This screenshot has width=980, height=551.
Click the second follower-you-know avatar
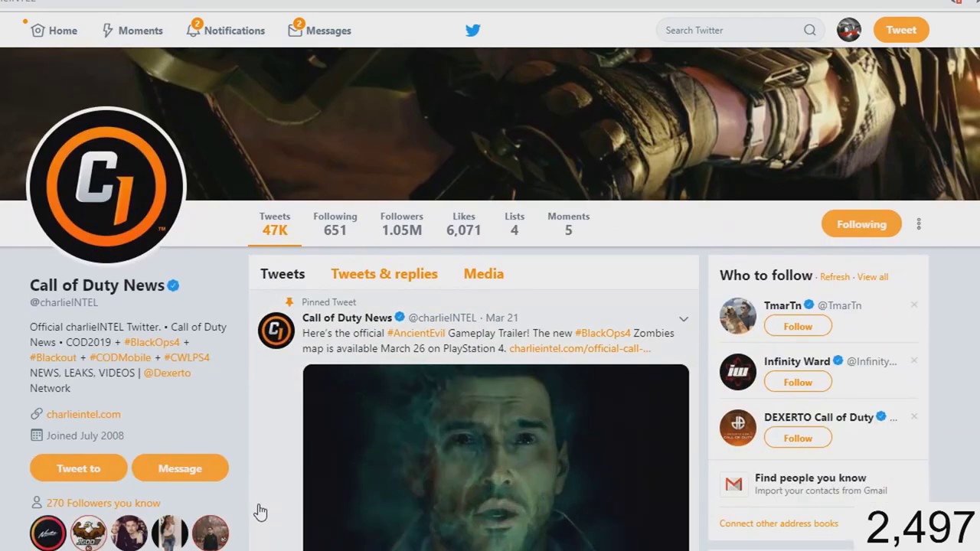(89, 533)
